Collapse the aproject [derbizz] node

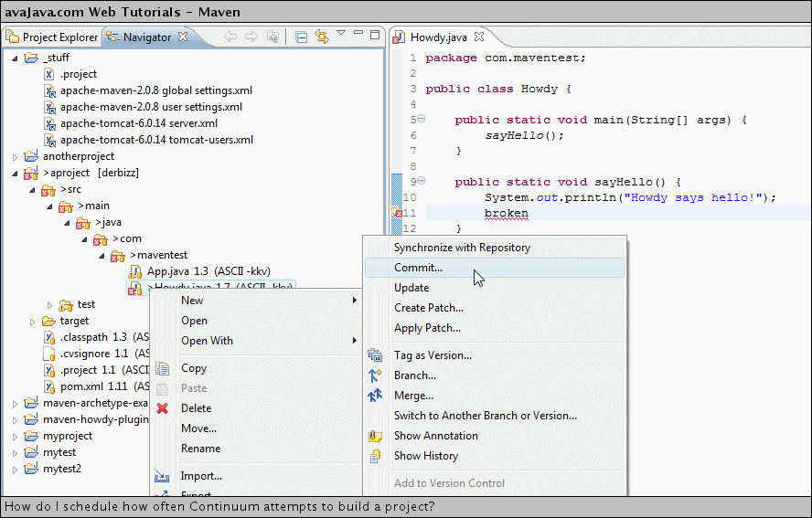point(15,174)
